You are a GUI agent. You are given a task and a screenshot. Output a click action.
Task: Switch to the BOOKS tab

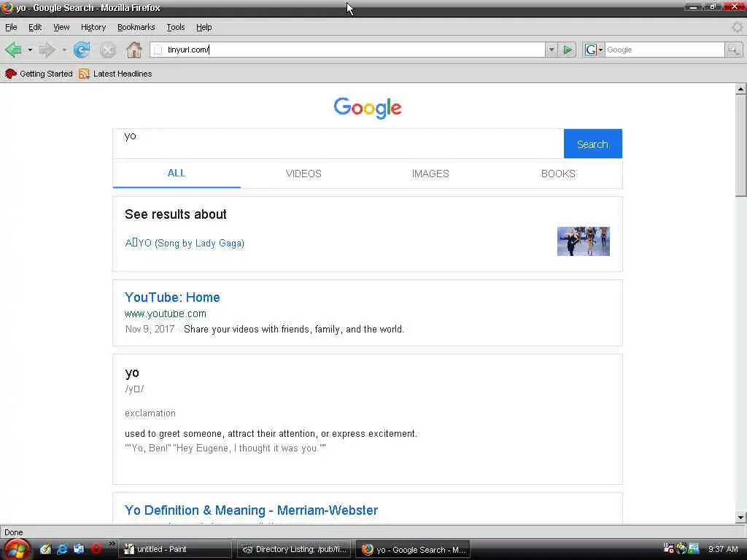point(558,174)
